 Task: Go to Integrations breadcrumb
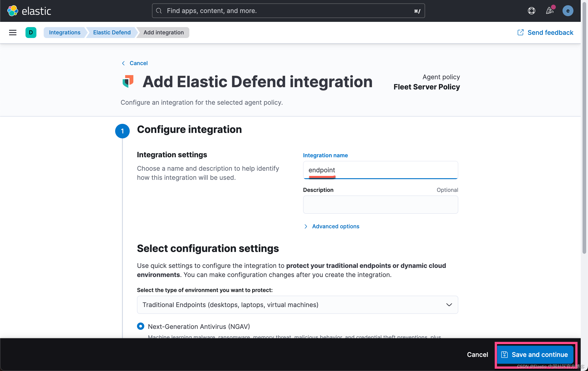click(x=65, y=33)
